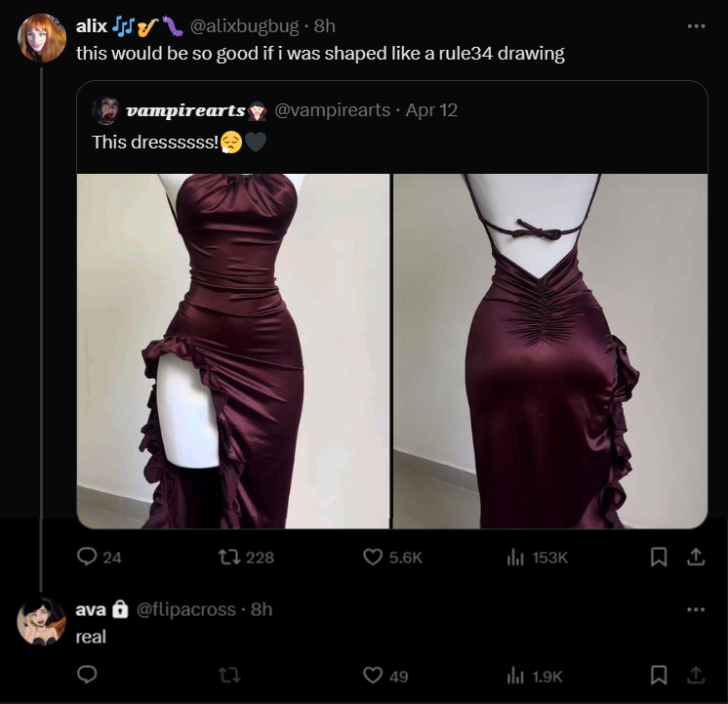The height and width of the screenshot is (704, 728).
Task: Retweet alix's post with 228 reposts
Action: [229, 557]
